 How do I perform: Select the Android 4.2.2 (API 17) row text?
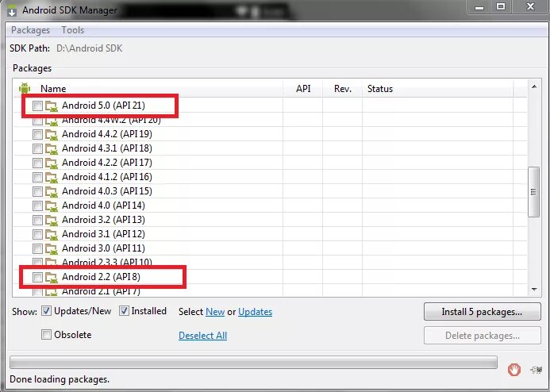pyautogui.click(x=107, y=163)
